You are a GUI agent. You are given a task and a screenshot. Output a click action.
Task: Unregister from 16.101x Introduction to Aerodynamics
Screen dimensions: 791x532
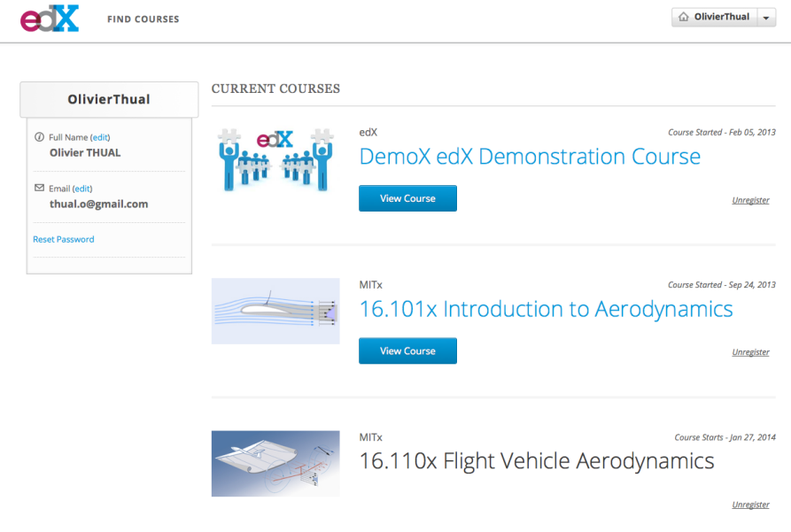pyautogui.click(x=750, y=352)
